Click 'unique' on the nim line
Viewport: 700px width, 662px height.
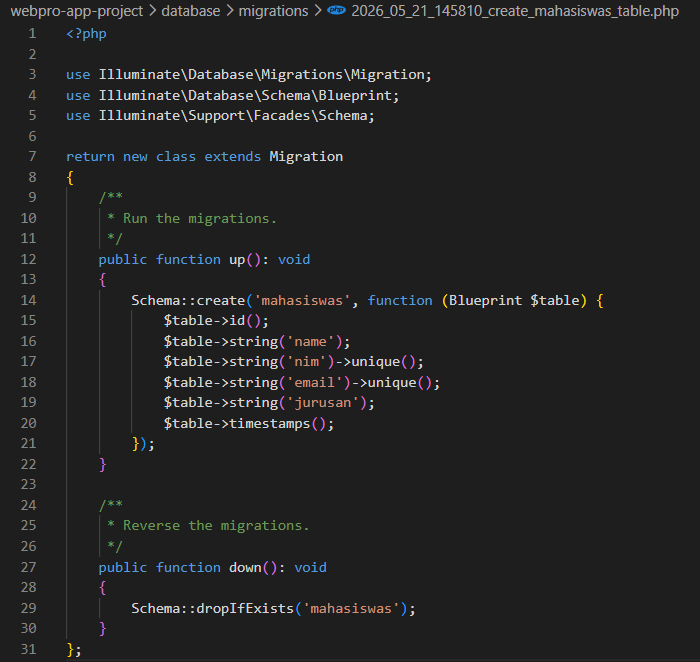click(x=375, y=362)
